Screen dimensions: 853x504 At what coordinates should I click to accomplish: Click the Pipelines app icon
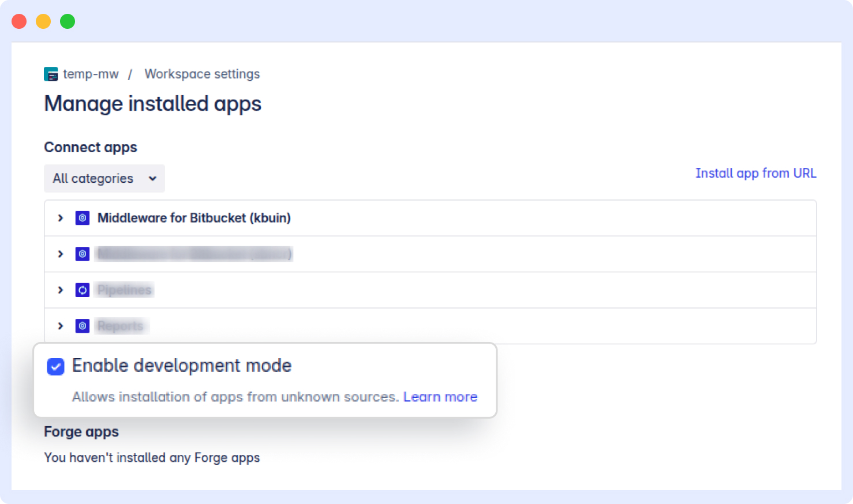(83, 290)
